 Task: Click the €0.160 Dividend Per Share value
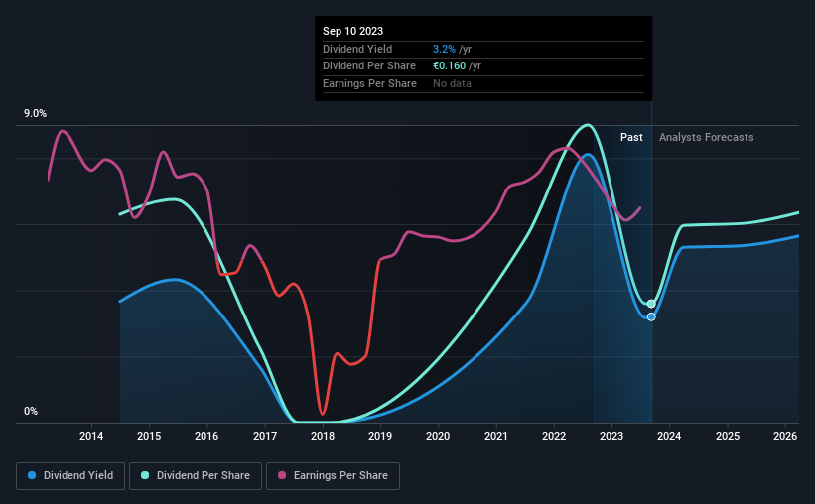449,66
